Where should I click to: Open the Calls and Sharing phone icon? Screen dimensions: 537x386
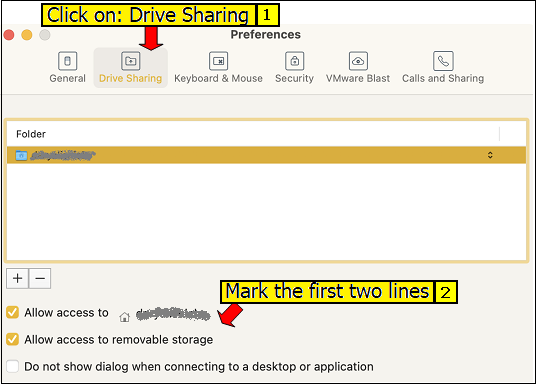click(443, 61)
